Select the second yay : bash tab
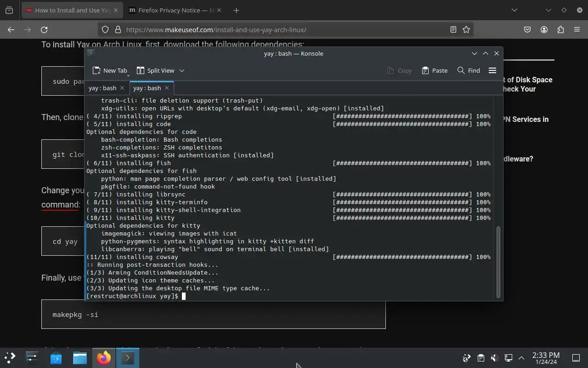This screenshot has width=588, height=368. click(147, 88)
